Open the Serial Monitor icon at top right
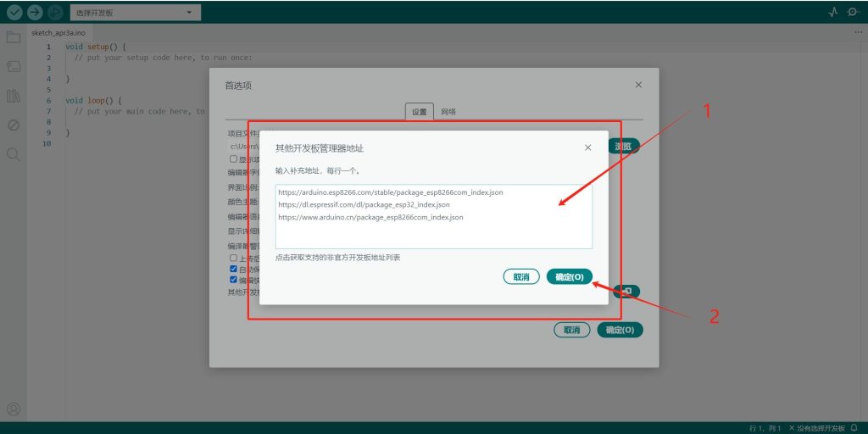Viewport: 868px width, 434px height. (x=853, y=12)
